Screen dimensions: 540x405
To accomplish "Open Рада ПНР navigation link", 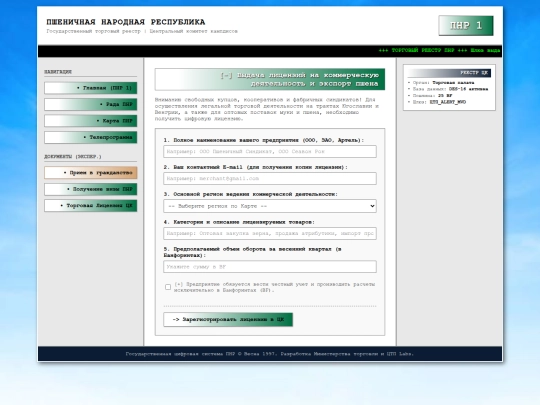I will [91, 104].
